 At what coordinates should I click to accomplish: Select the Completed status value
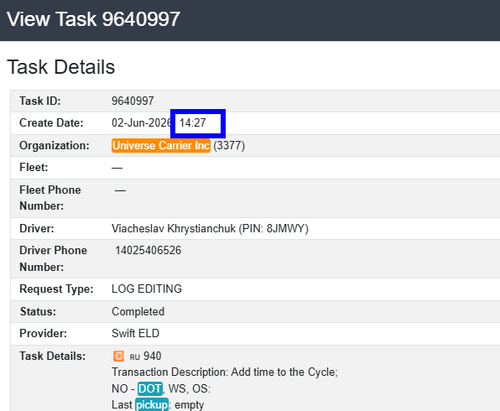[x=138, y=312]
